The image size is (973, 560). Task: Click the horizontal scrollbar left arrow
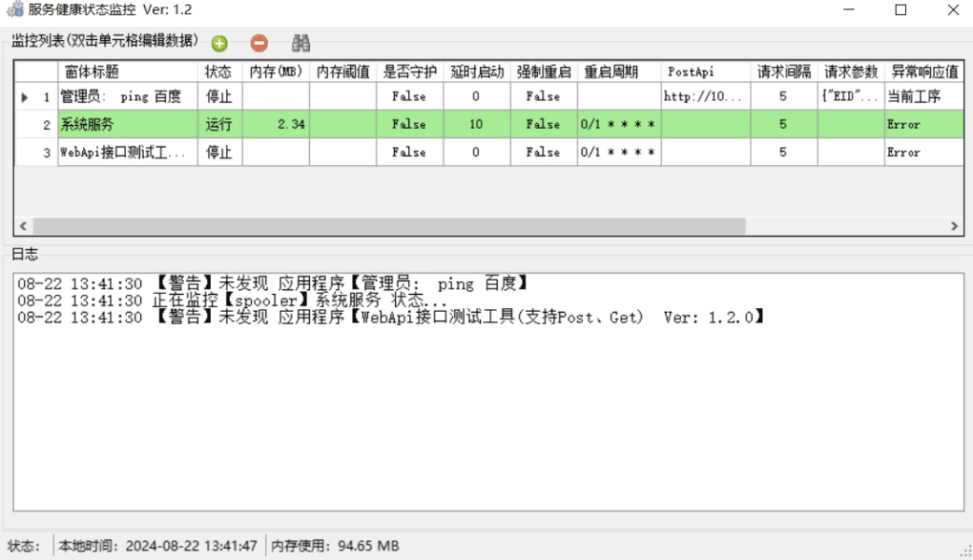click(x=24, y=226)
